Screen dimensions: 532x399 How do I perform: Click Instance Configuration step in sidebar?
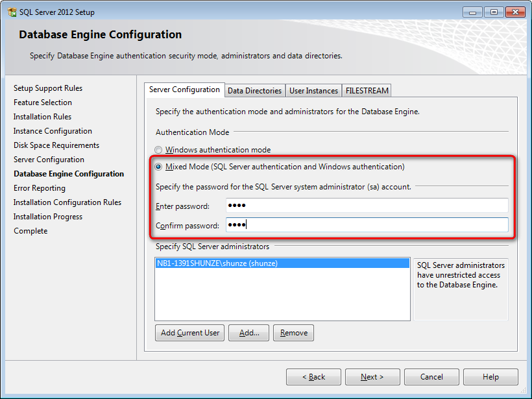click(x=53, y=131)
